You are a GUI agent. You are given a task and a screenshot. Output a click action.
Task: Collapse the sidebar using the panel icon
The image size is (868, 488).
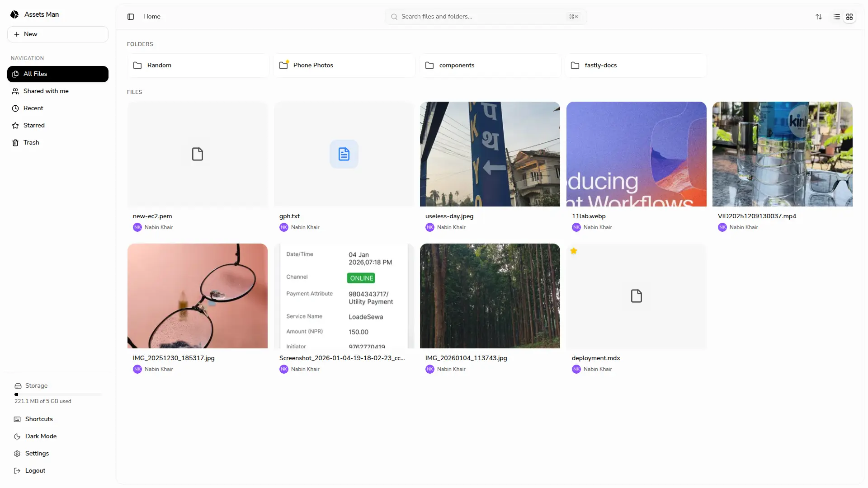pos(131,16)
